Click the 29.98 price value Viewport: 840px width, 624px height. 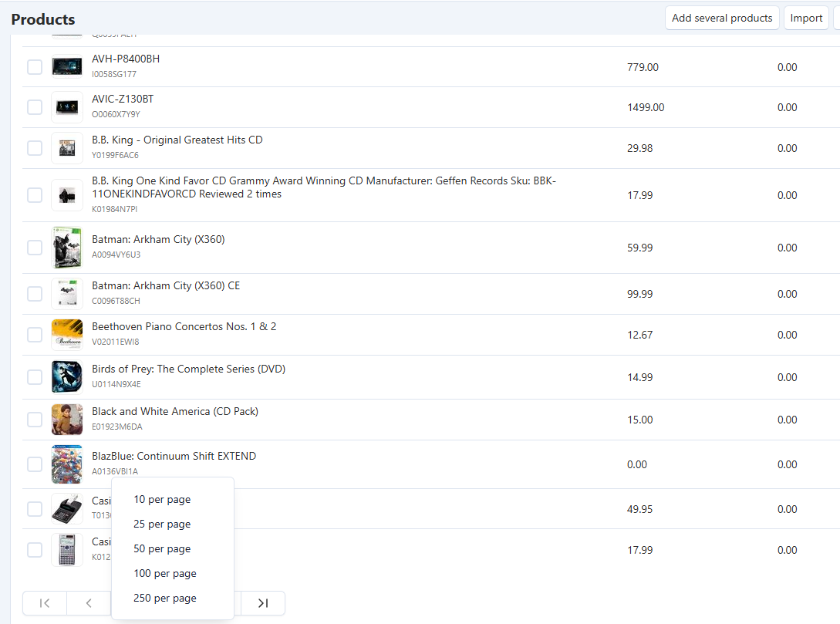[639, 148]
